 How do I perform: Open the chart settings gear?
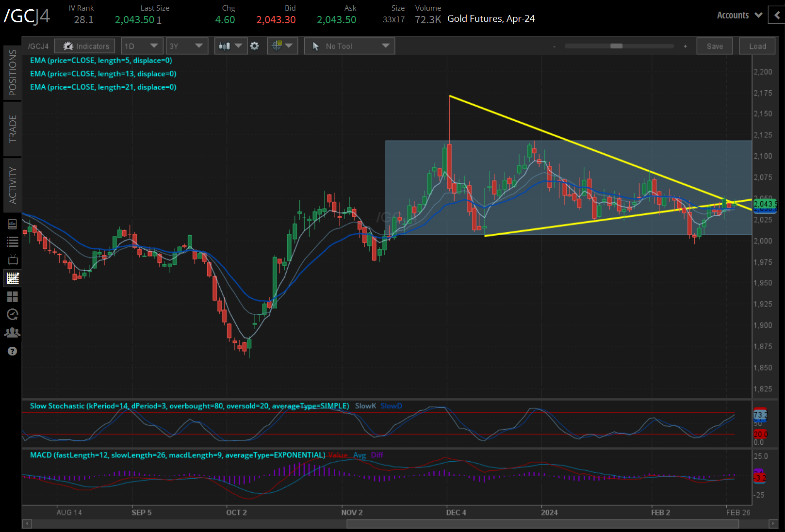(x=254, y=46)
